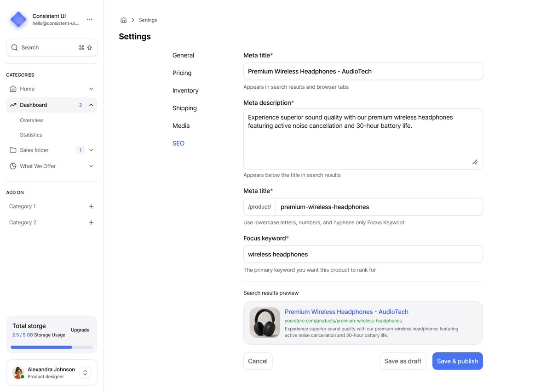The height and width of the screenshot is (392, 552).
Task: Click the Dashboard badge count 2
Action: tap(80, 105)
